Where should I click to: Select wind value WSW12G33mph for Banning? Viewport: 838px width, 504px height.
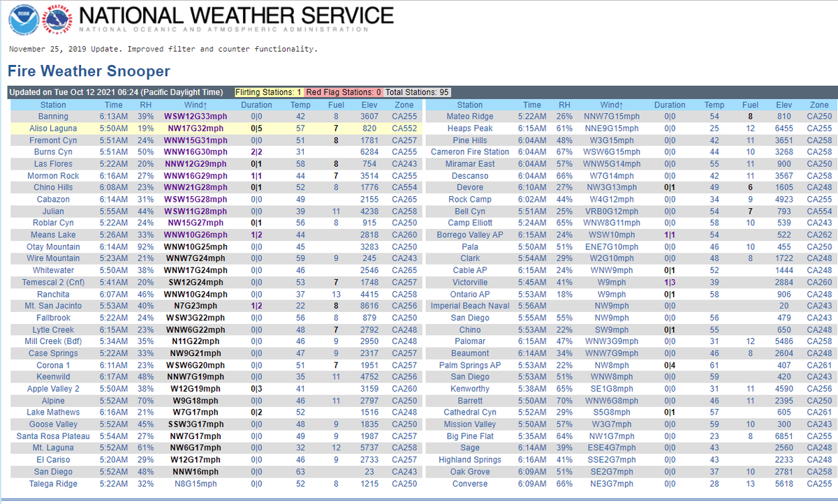(195, 117)
